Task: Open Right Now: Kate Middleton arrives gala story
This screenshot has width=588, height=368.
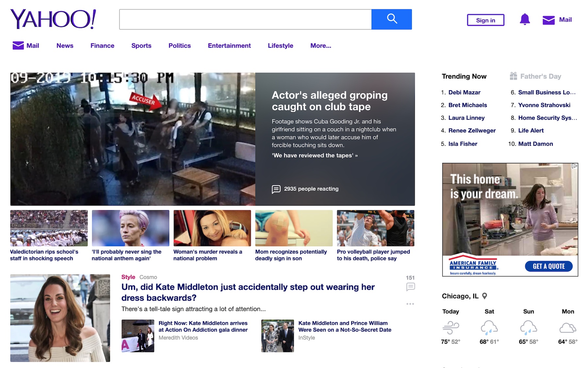Action: tap(203, 326)
